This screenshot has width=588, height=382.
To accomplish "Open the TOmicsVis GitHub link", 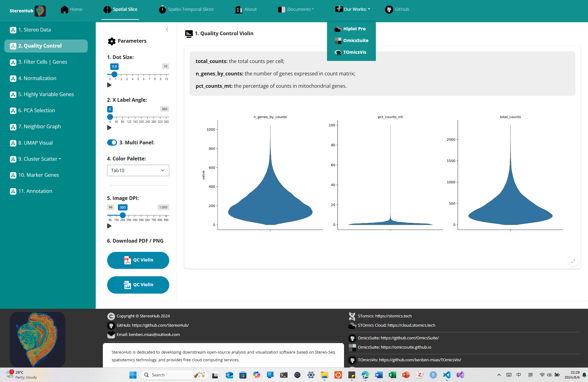I will 420,360.
